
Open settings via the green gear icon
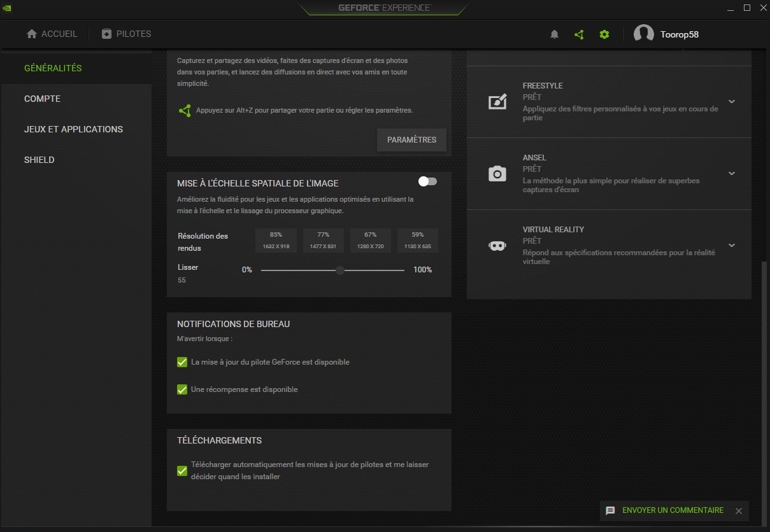point(604,34)
